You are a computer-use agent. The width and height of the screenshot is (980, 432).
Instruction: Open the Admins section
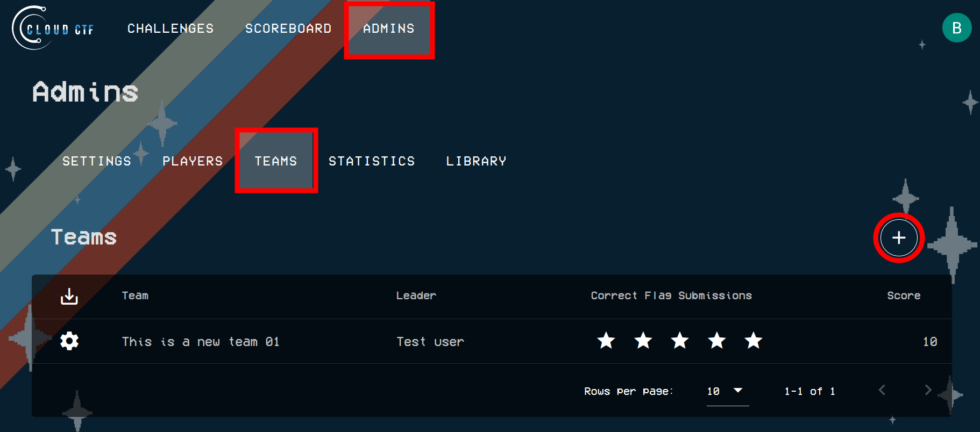(x=389, y=28)
